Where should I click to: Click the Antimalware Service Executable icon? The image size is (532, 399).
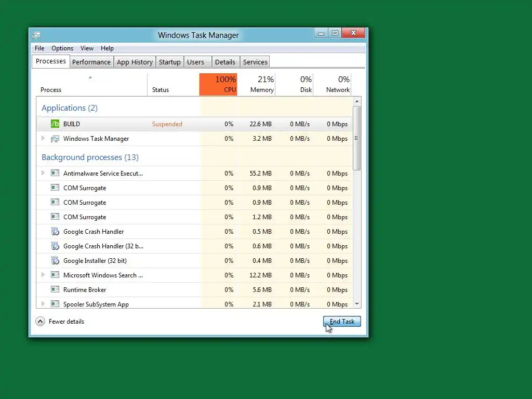point(55,173)
